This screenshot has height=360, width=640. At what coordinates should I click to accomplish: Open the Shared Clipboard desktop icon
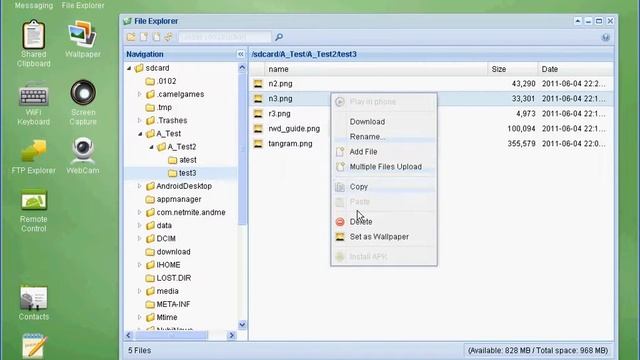click(x=33, y=44)
